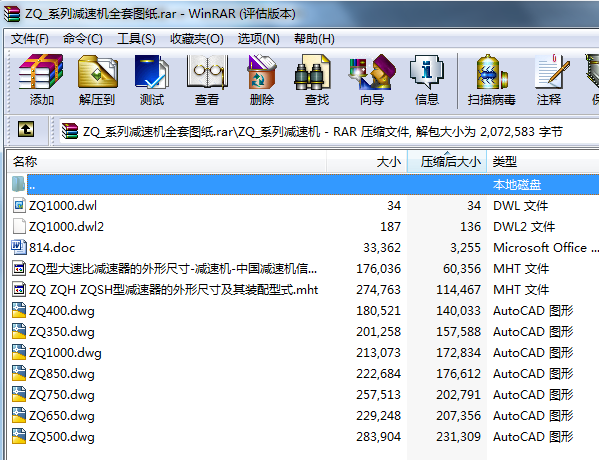This screenshot has height=460, width=599.
Task: Click the Virus Scan (扫描病毒) icon
Action: pos(492,71)
